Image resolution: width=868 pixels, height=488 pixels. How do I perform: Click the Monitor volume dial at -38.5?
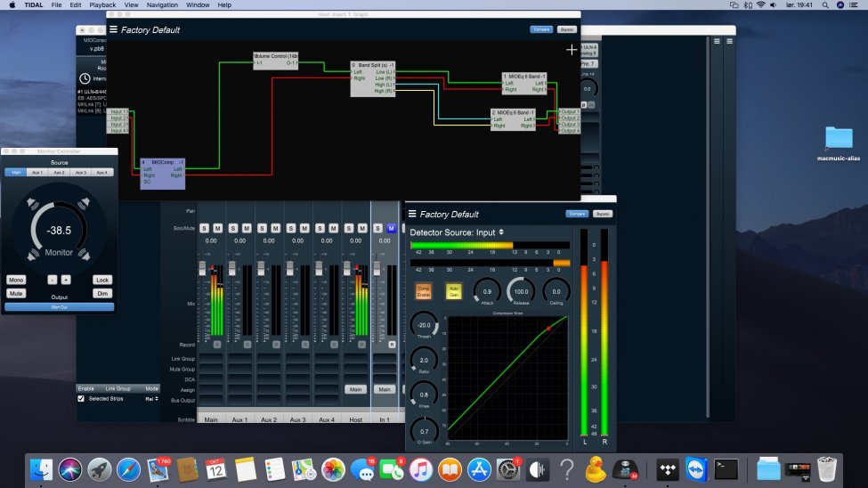click(60, 231)
